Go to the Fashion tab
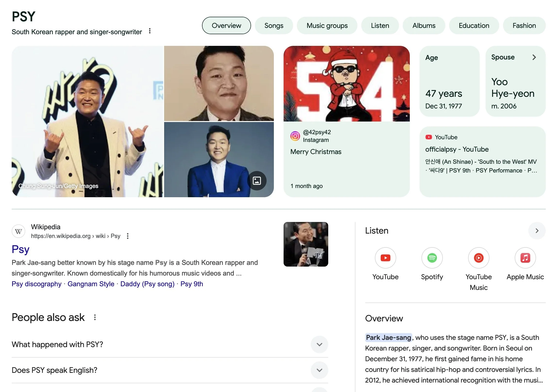555x392 pixels. [524, 25]
